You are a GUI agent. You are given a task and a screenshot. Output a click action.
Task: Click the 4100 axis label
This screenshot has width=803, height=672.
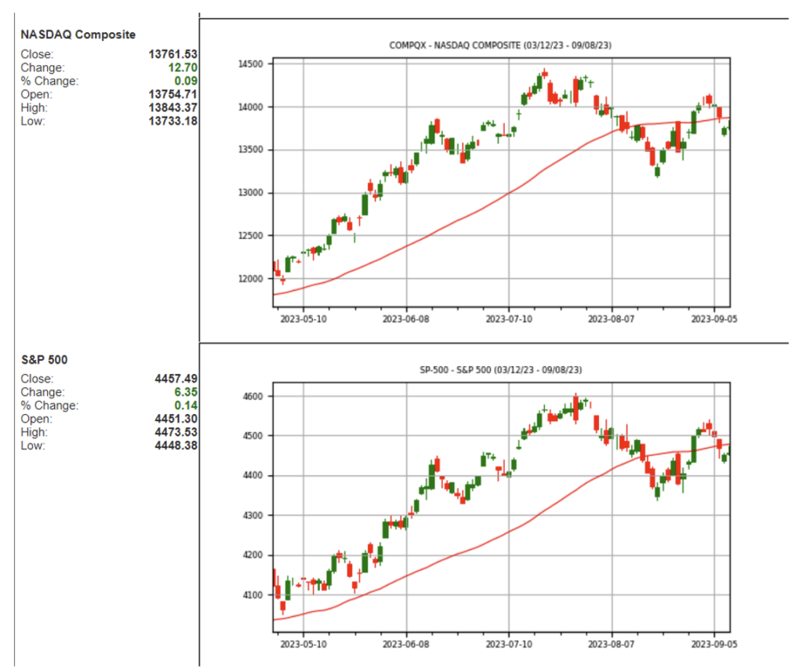pos(253,595)
